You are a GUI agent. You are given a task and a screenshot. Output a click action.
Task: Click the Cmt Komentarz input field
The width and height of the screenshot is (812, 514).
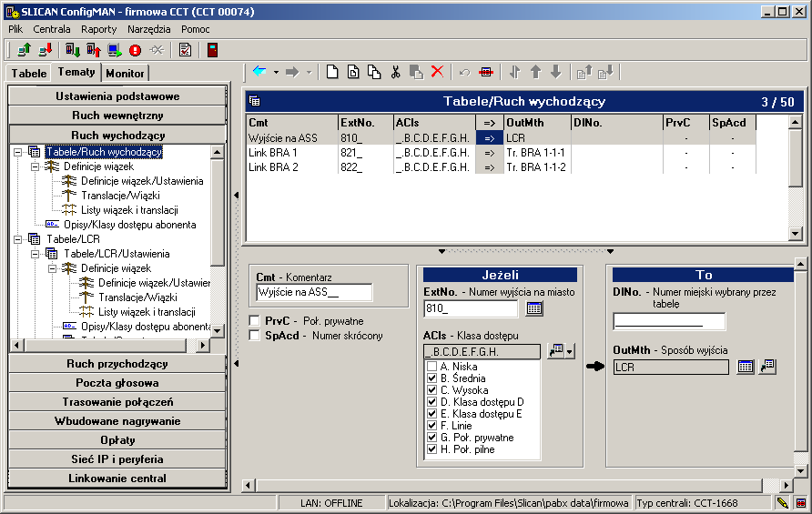tap(314, 292)
